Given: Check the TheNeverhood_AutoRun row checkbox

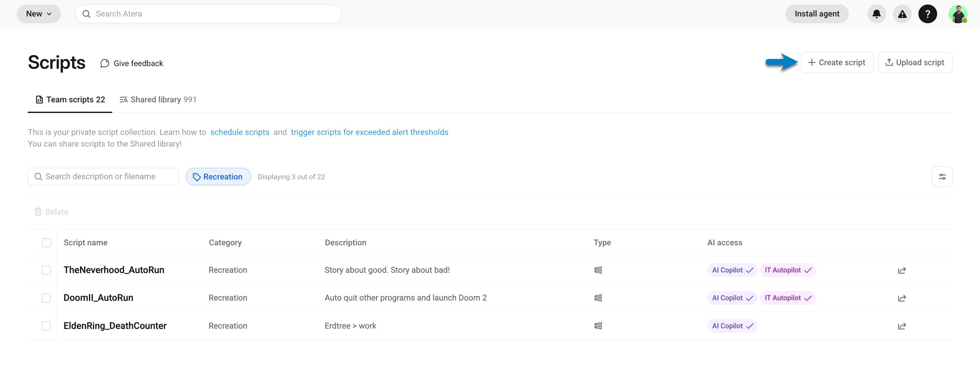Looking at the screenshot, I should (x=46, y=270).
